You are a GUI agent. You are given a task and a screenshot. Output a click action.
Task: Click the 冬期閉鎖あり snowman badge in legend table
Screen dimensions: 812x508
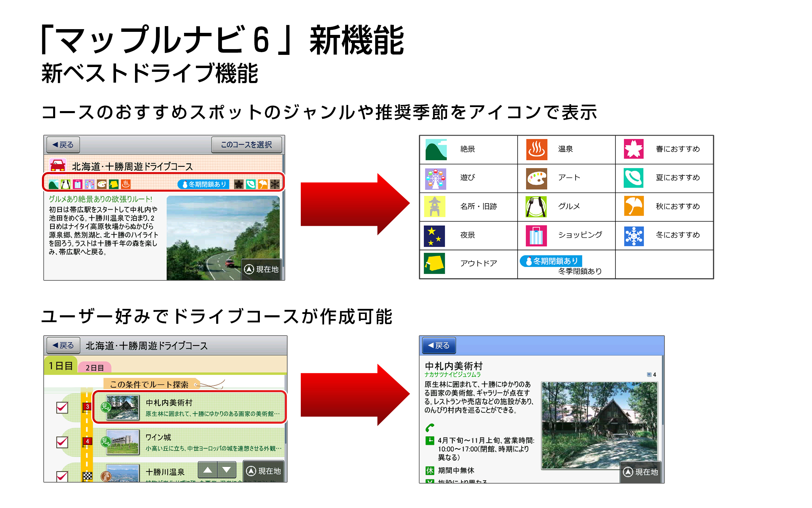(551, 261)
